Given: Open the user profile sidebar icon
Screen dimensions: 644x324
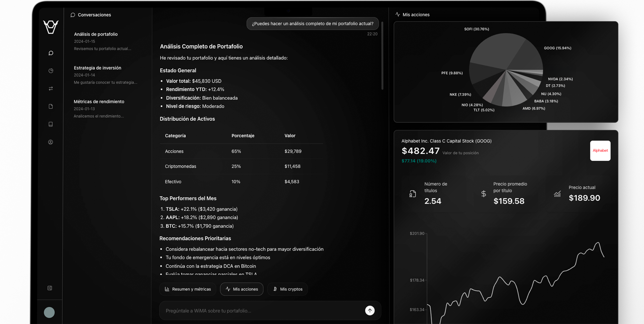Looking at the screenshot, I should point(51,142).
